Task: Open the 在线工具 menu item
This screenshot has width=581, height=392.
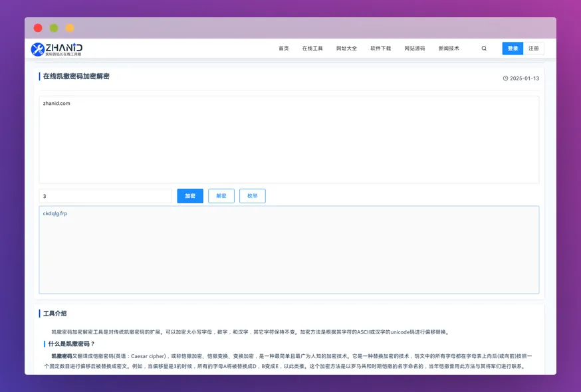Action: click(x=312, y=48)
